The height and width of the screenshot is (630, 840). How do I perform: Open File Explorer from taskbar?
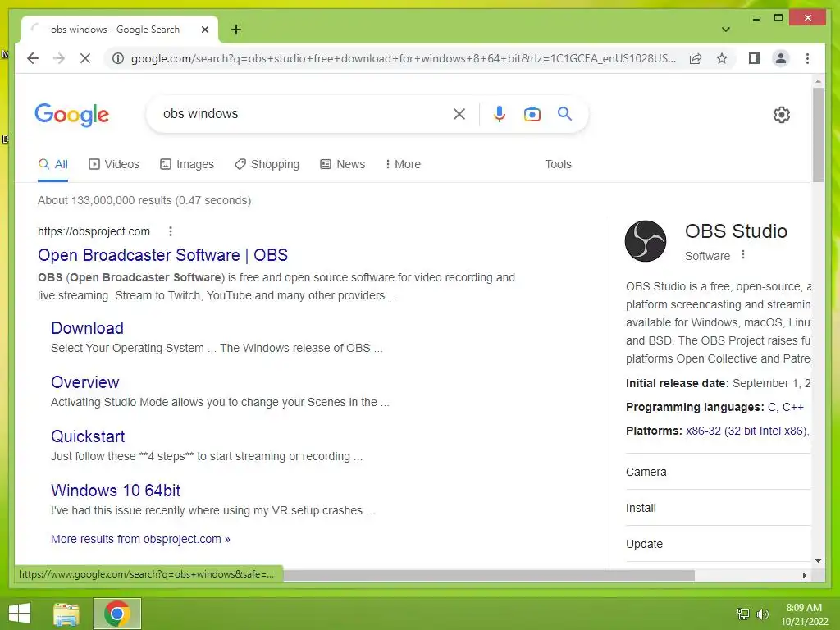(66, 614)
